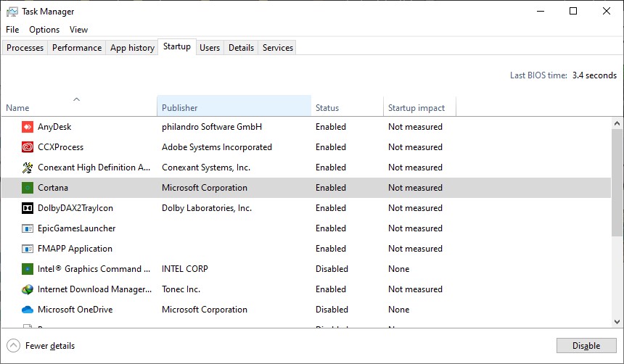Minimize the Task Manager window

pos(541,11)
